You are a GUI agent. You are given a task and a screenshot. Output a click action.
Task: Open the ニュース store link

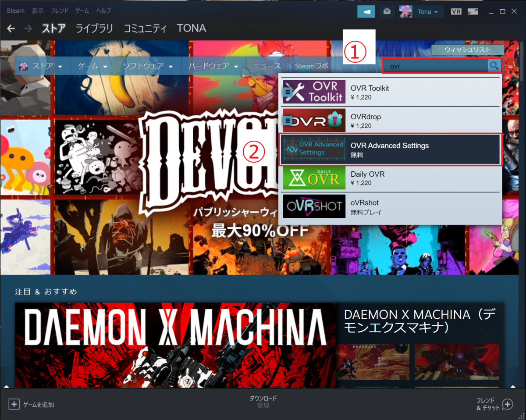tap(267, 66)
